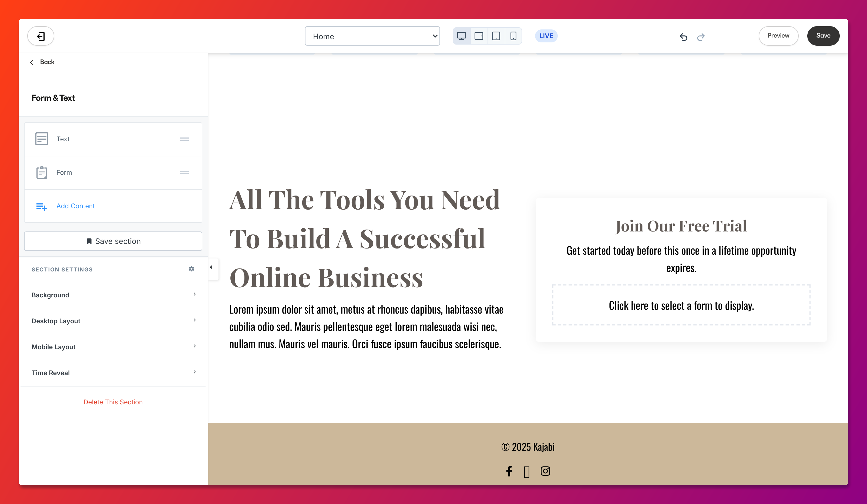Screen dimensions: 867x504
Task: Click the bookmark icon in Save section
Action: click(x=89, y=241)
